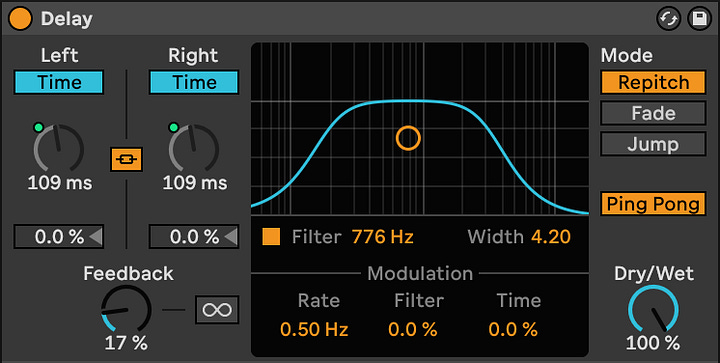Image resolution: width=720 pixels, height=363 pixels.
Task: Toggle the Filter on/off orange square
Action: coord(271,237)
